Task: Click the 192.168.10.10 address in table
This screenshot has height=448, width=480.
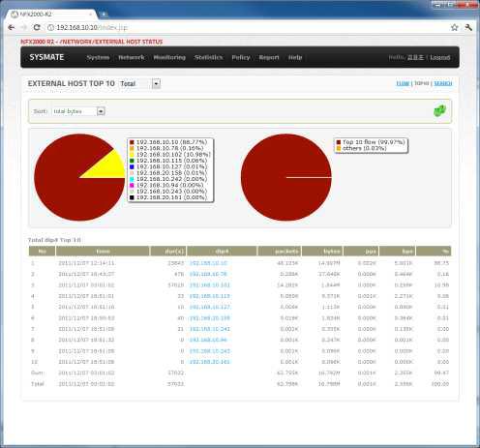Action: tap(208, 263)
